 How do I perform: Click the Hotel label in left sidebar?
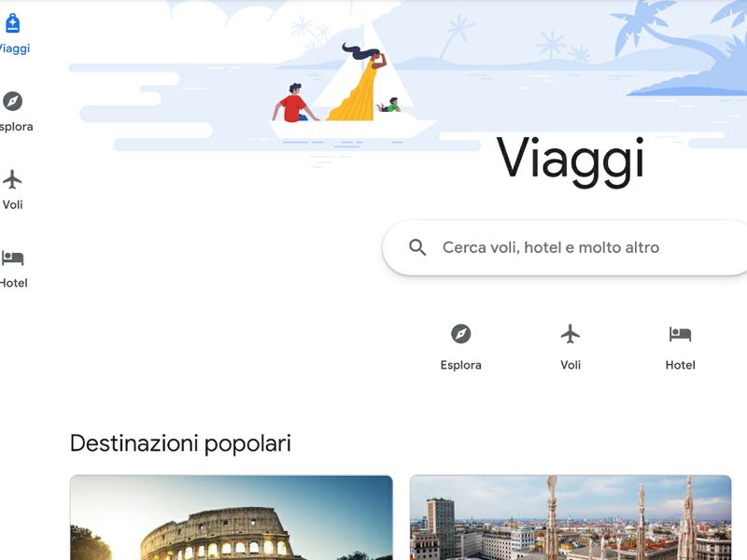[14, 283]
